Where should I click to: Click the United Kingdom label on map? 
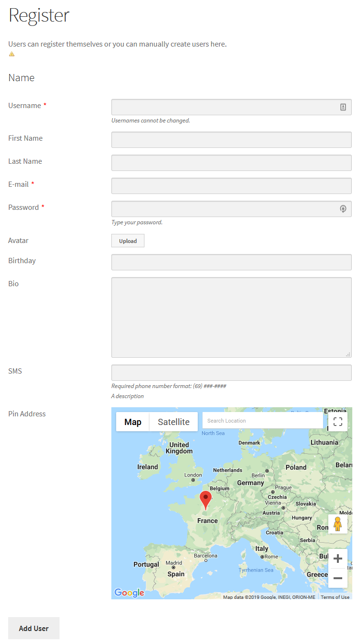(x=179, y=448)
